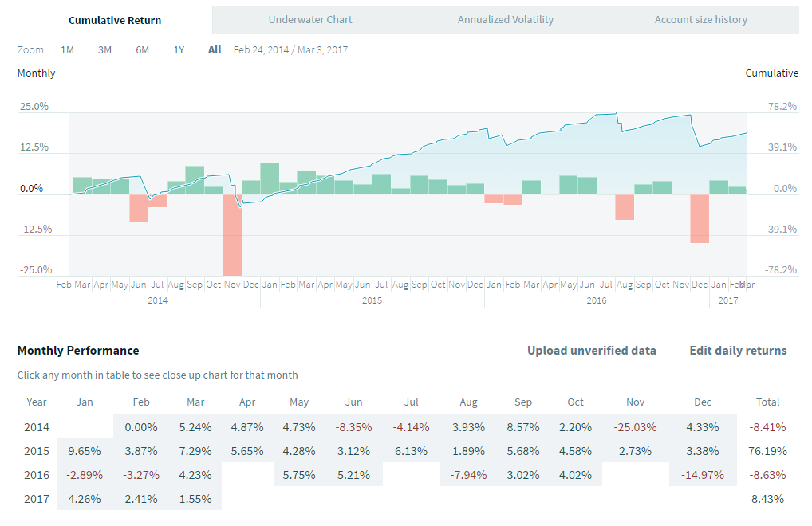The width and height of the screenshot is (812, 526).
Task: Zoom the chart to 6M
Action: point(142,49)
